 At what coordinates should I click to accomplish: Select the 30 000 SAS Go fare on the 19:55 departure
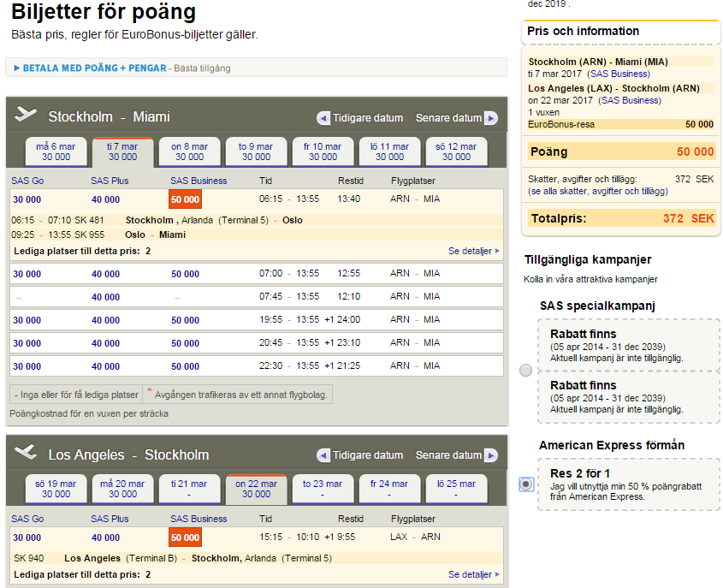27,320
